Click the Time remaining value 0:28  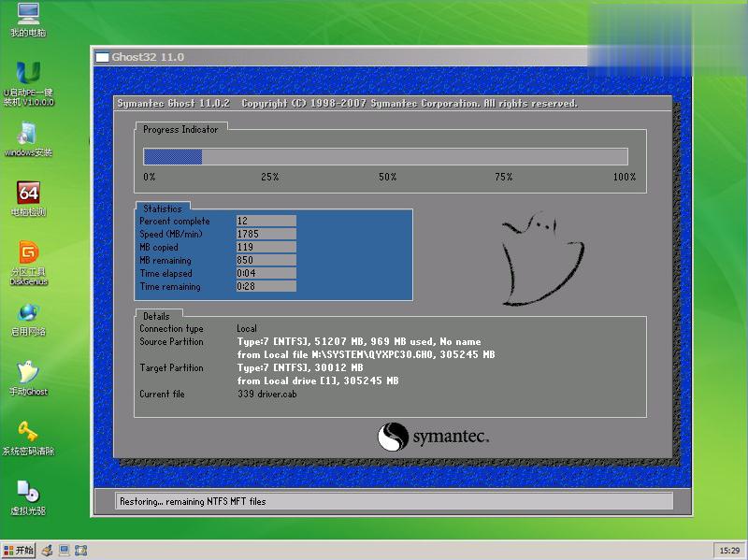[266, 286]
